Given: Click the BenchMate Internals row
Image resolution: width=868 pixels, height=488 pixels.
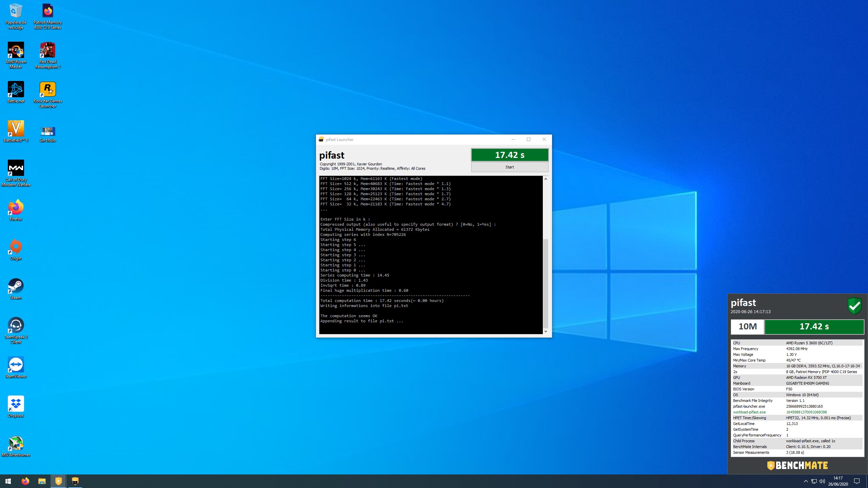Looking at the screenshot, I should coord(797,447).
